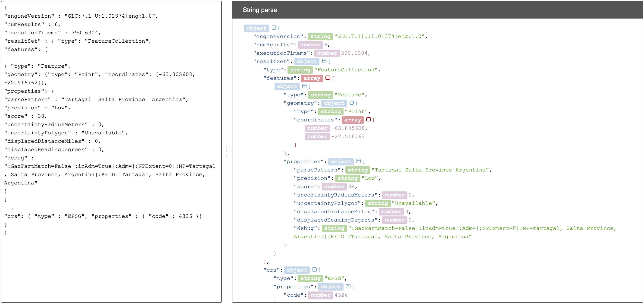Click the object type badge beside geometry
This screenshot has height=304, width=644.
click(334, 103)
